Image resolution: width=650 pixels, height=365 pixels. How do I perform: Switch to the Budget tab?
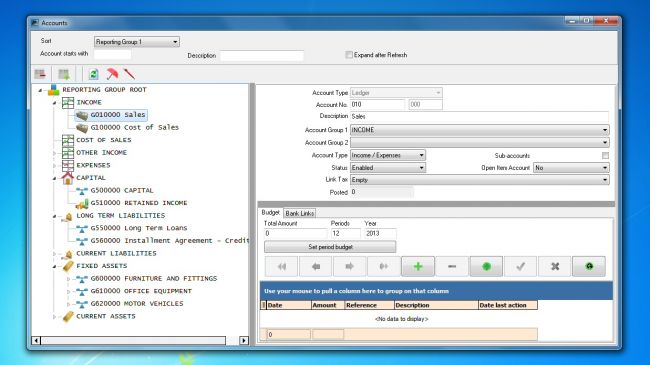[x=271, y=212]
